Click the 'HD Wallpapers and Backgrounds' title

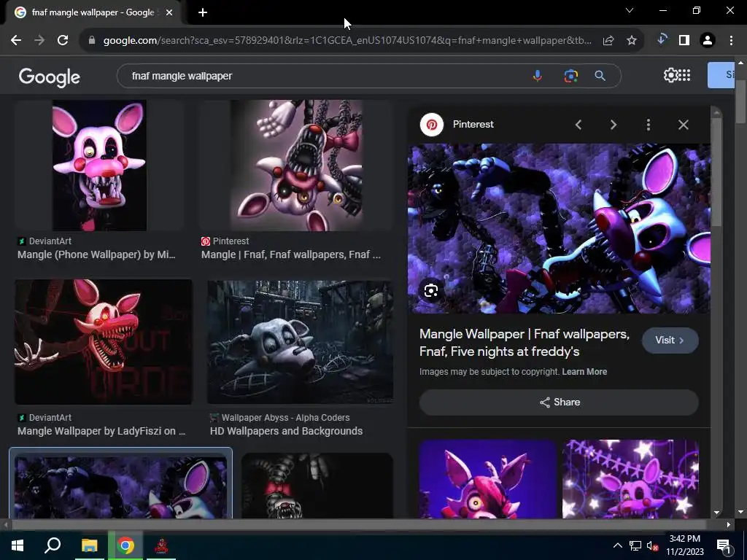(286, 431)
